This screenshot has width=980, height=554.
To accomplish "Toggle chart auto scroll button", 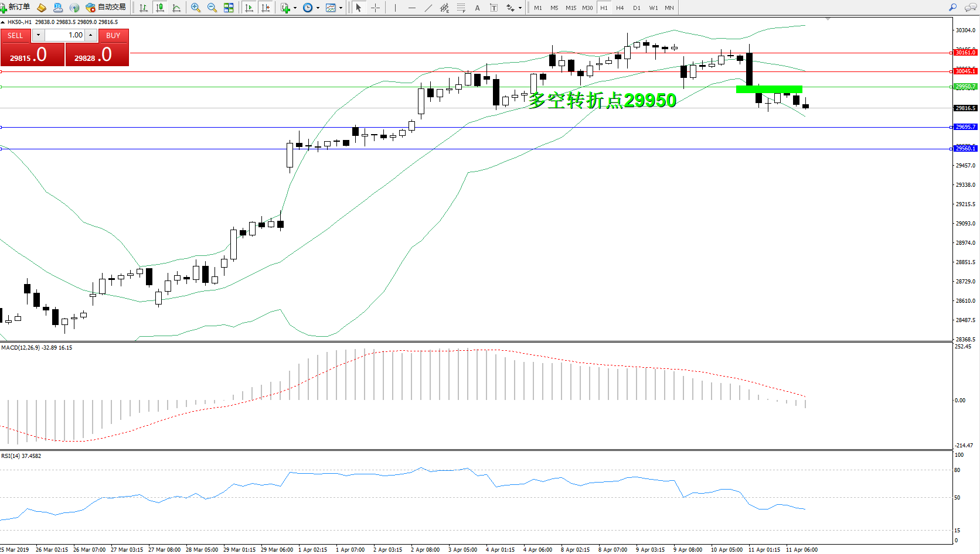I will [249, 8].
